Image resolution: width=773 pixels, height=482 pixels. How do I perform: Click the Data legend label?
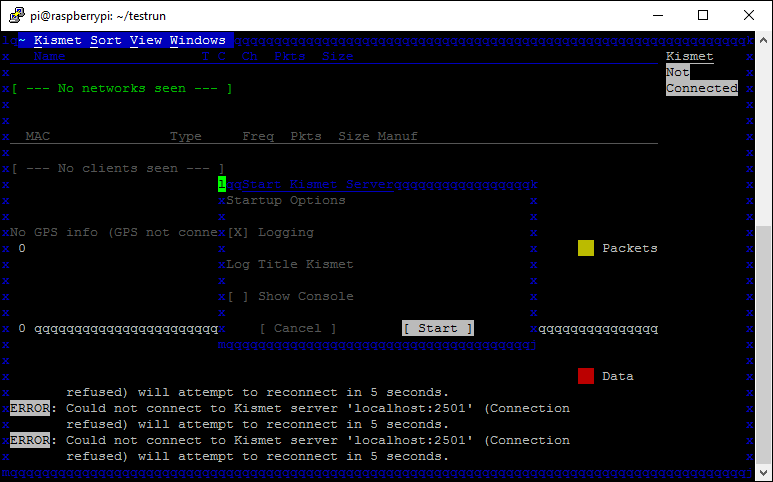[618, 376]
